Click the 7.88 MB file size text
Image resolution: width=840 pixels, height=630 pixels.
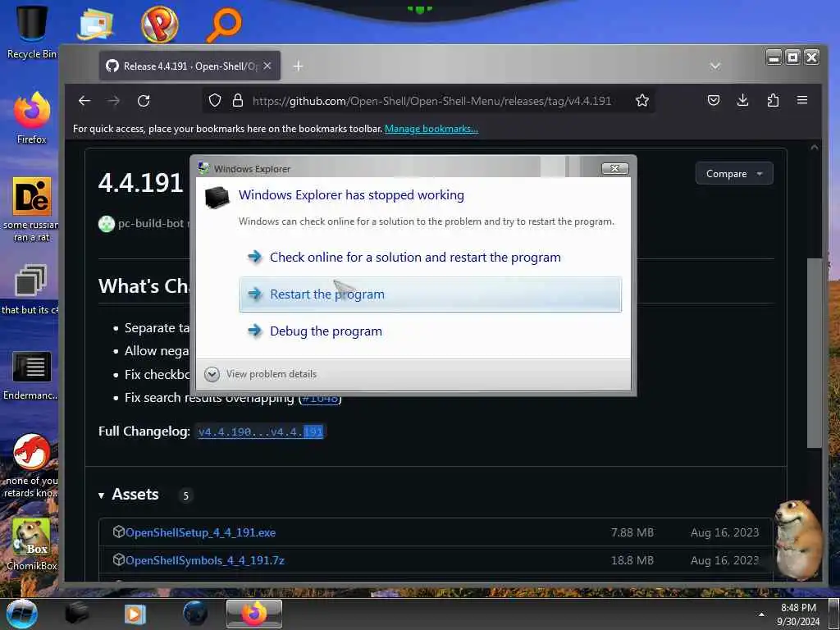click(632, 532)
